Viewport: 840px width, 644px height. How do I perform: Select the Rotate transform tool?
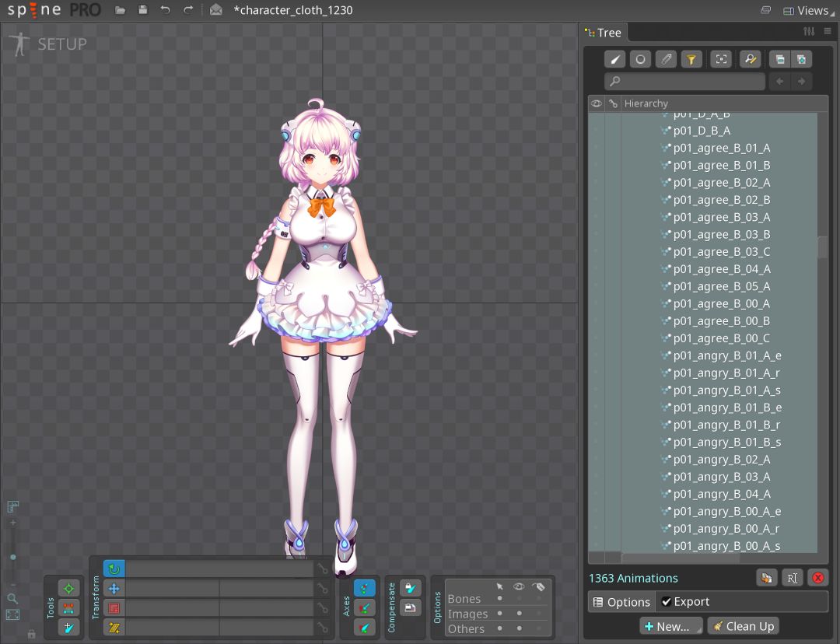coord(114,569)
